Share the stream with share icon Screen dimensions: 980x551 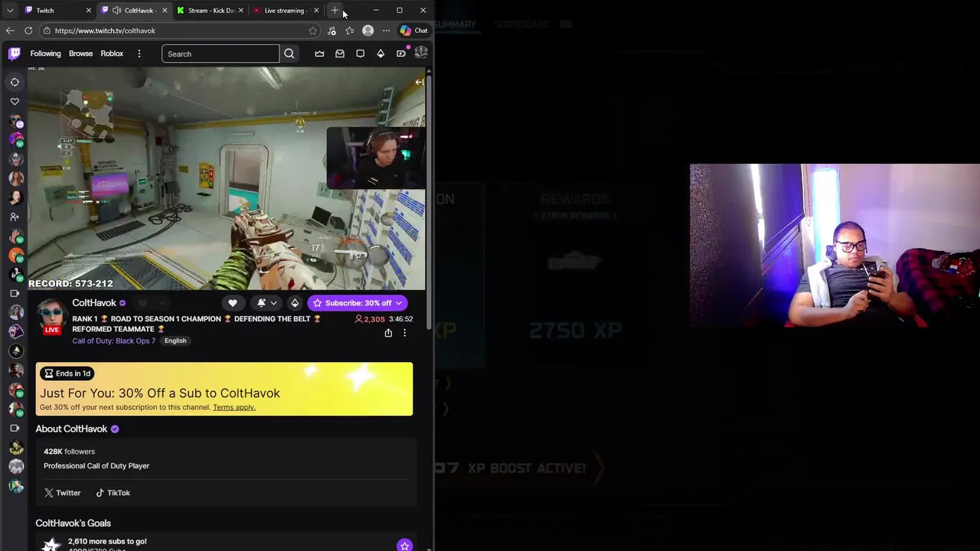click(388, 333)
